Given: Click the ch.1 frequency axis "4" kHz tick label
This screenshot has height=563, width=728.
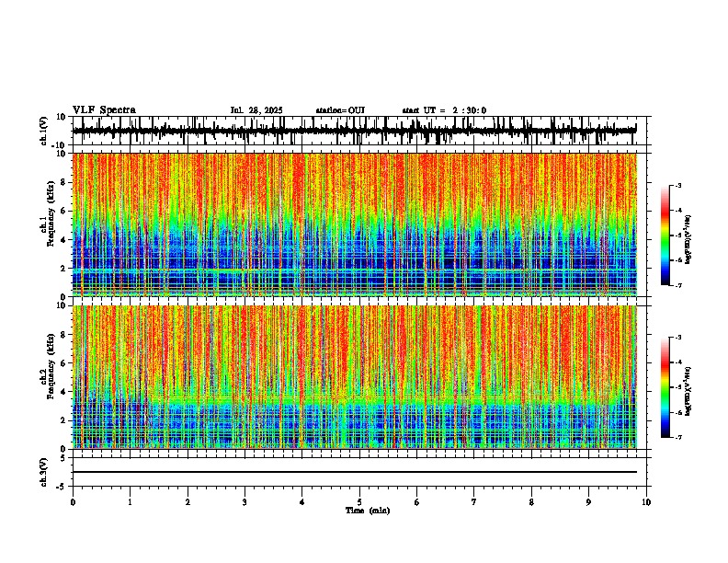Looking at the screenshot, I should click(x=64, y=240).
